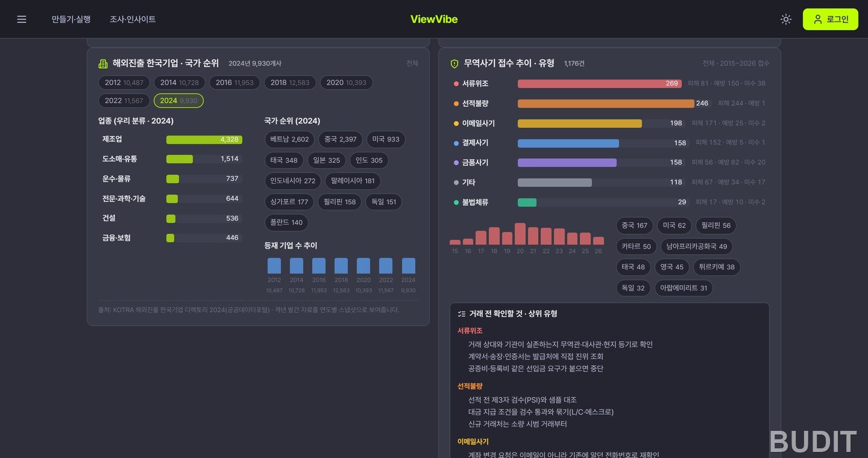868x458 pixels.
Task: Toggle the light/dark theme sun icon
Action: pyautogui.click(x=785, y=19)
